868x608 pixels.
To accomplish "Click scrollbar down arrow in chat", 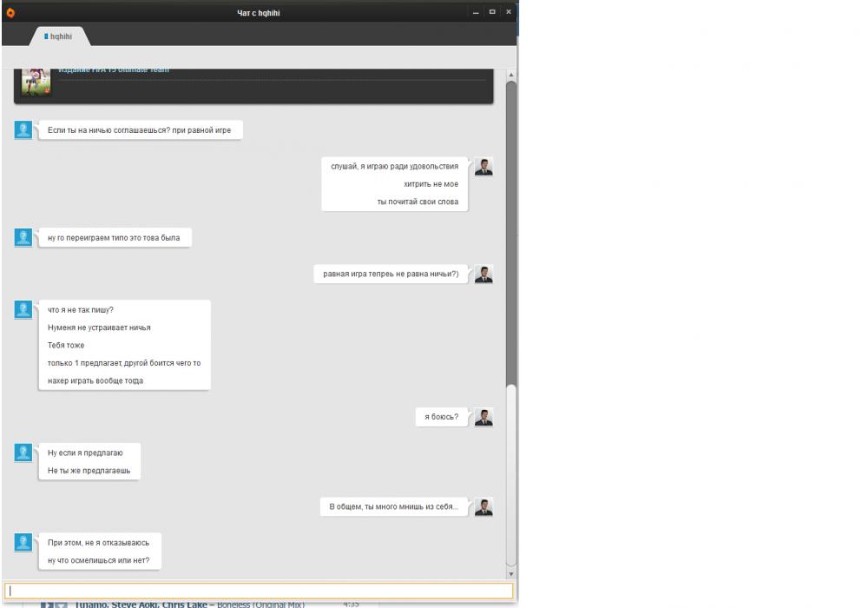I will click(511, 573).
